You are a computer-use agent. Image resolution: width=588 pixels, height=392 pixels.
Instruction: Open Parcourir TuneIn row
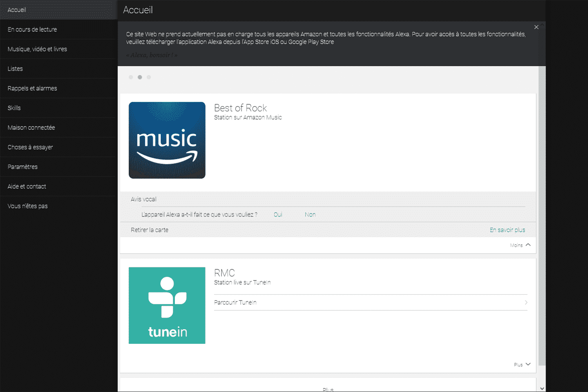(x=370, y=302)
